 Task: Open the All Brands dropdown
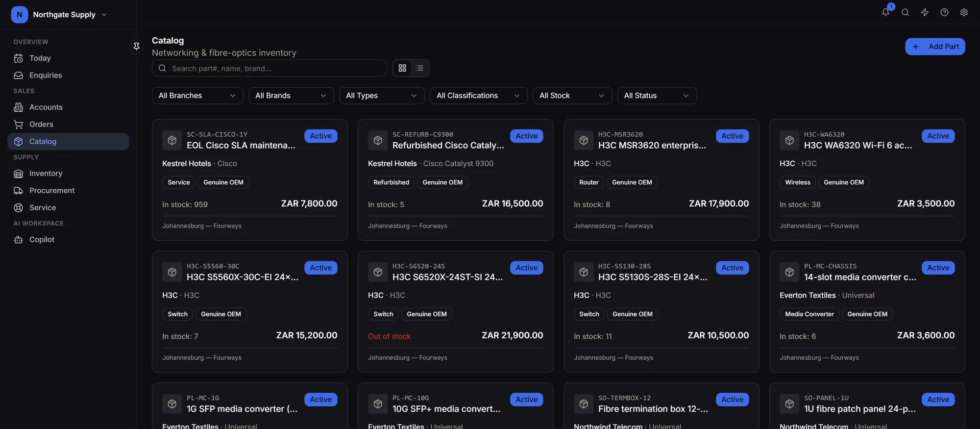tap(291, 96)
